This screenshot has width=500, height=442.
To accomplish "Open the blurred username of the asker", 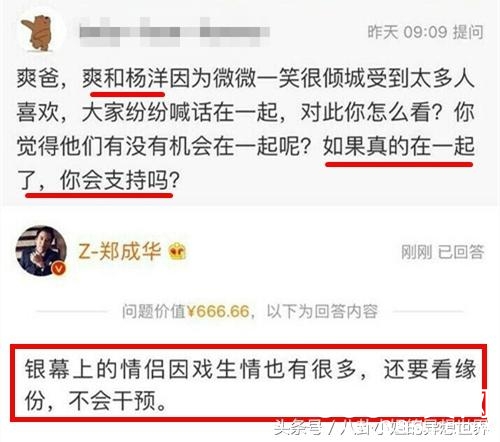I will tap(174, 32).
